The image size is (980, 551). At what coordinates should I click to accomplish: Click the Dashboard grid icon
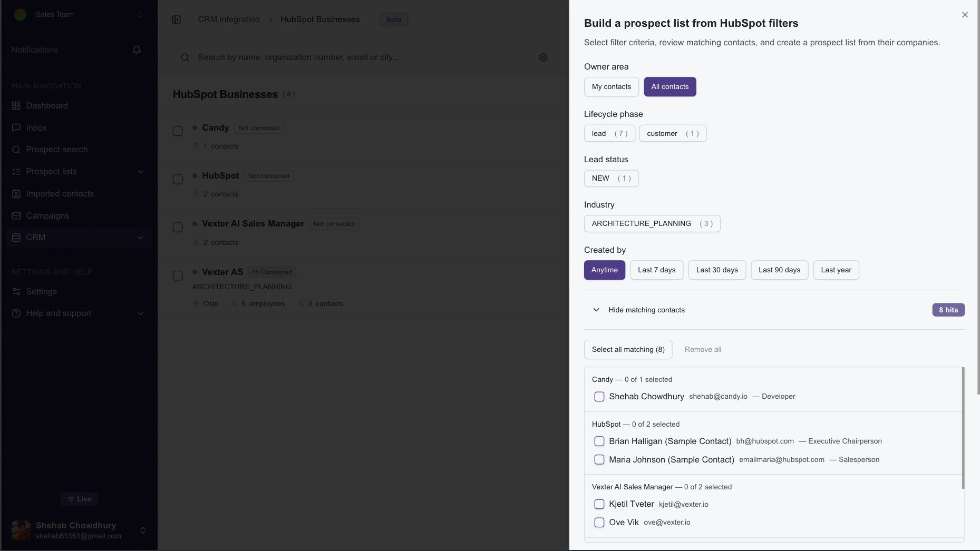[x=16, y=106]
